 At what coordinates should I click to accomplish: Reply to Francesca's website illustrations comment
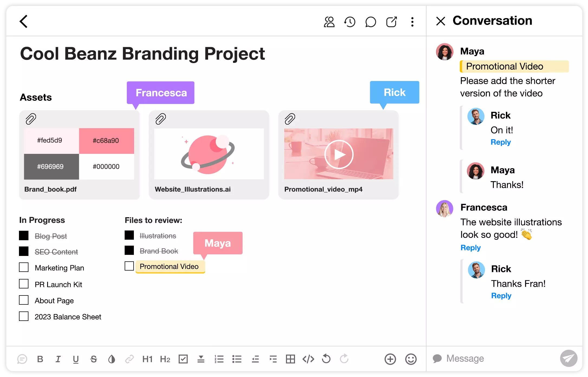coord(470,248)
